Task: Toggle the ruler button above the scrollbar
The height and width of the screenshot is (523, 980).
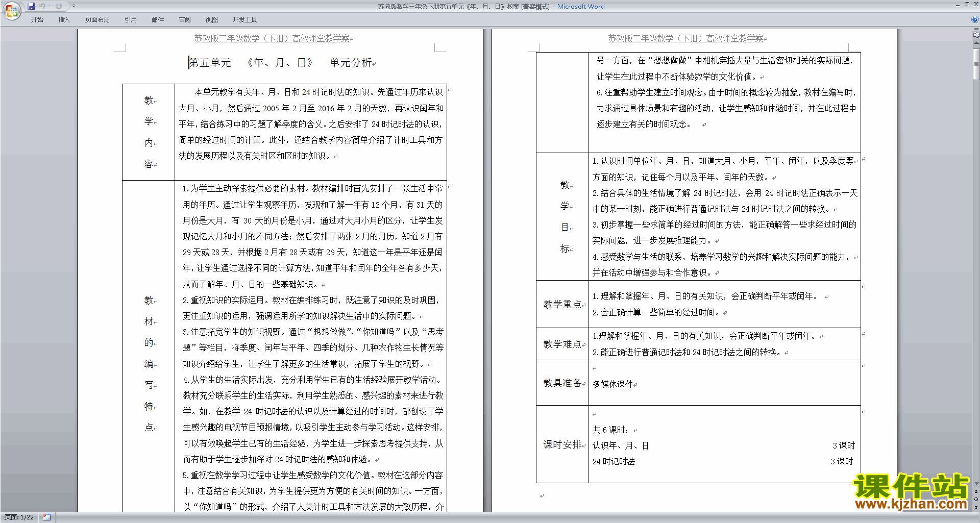Action: pyautogui.click(x=976, y=35)
